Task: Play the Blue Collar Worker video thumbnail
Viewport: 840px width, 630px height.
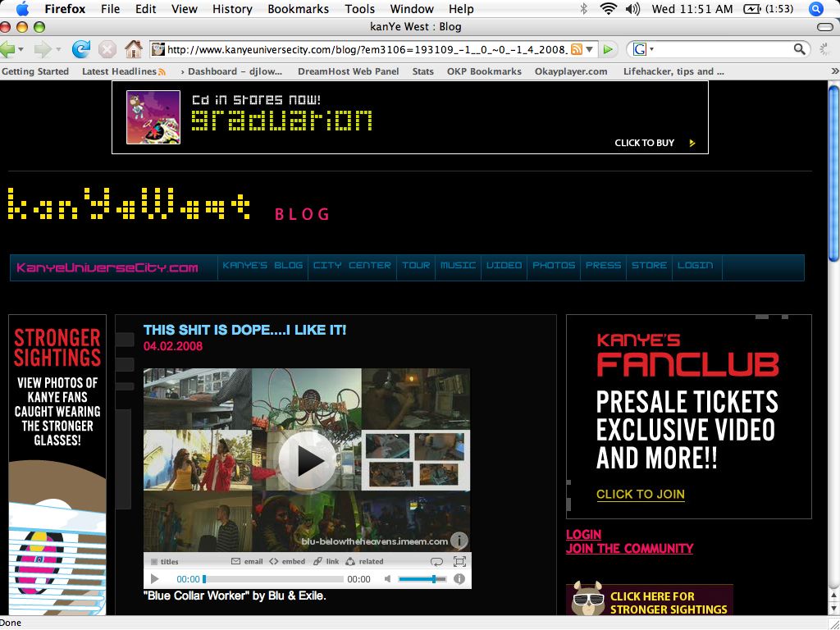Action: (307, 460)
